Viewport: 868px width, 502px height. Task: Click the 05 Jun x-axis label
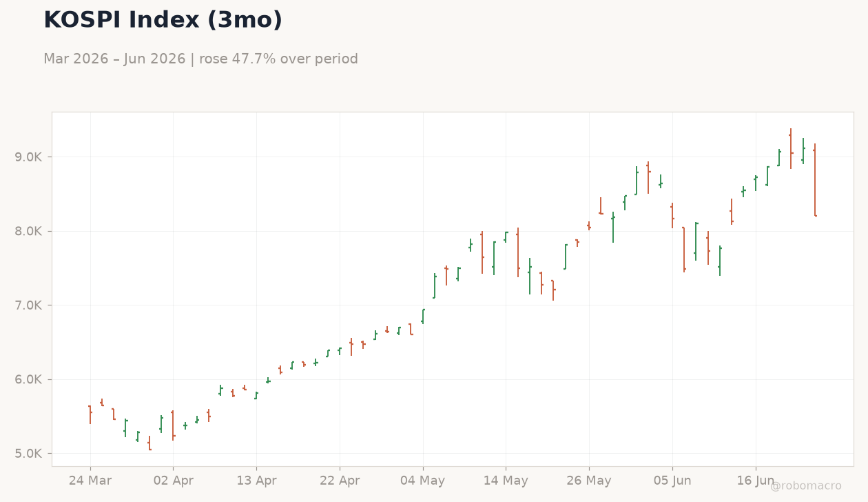coord(672,481)
